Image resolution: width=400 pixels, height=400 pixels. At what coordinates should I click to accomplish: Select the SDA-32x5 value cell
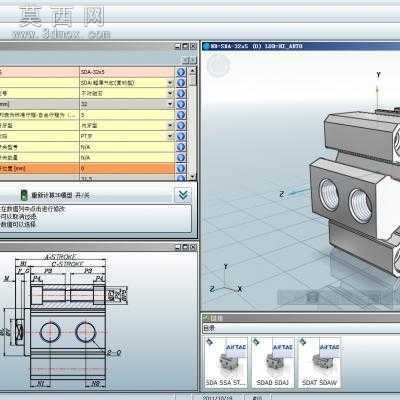pos(127,72)
